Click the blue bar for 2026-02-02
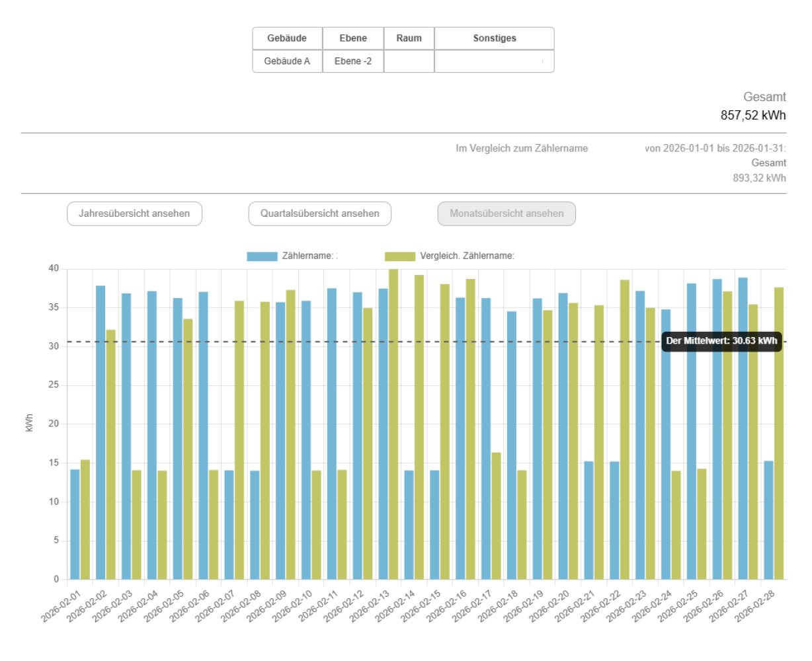Screen dimensions: 812x661 (x=101, y=432)
